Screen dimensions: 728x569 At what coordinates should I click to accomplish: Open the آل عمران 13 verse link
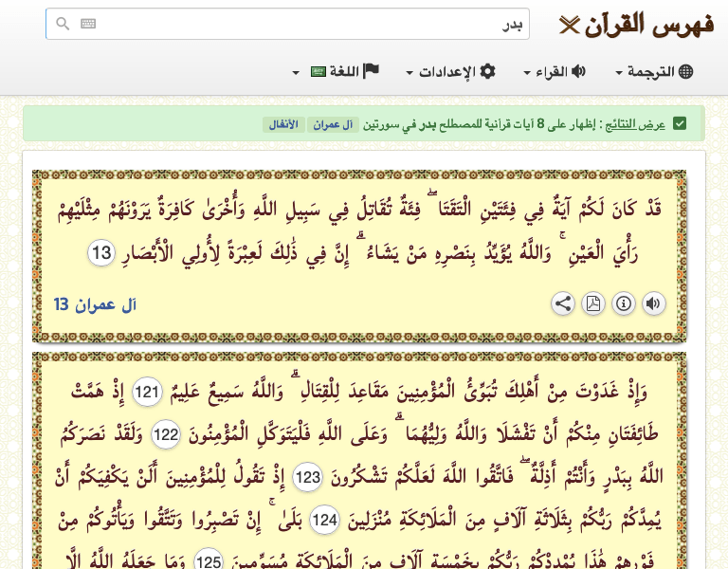point(95,304)
